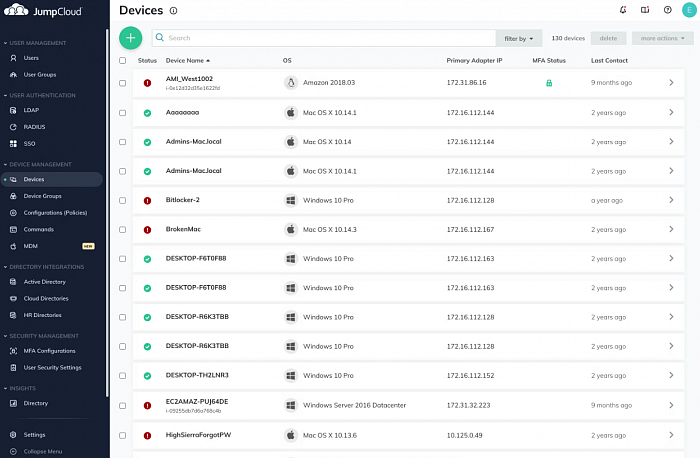The image size is (700, 458).
Task: Collapse the User Authentication section
Action: coord(39,96)
